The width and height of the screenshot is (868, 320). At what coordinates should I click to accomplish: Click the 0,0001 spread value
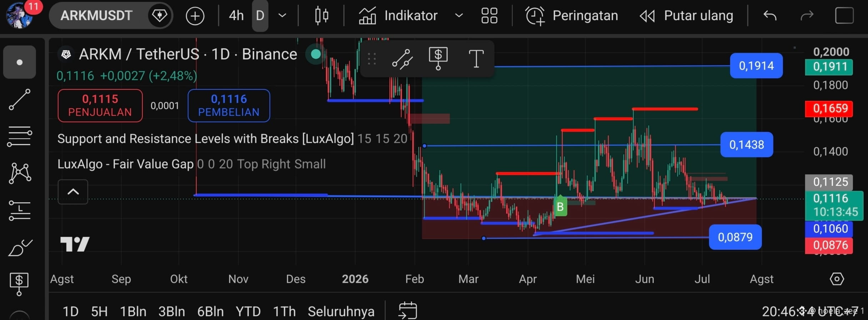pyautogui.click(x=165, y=106)
